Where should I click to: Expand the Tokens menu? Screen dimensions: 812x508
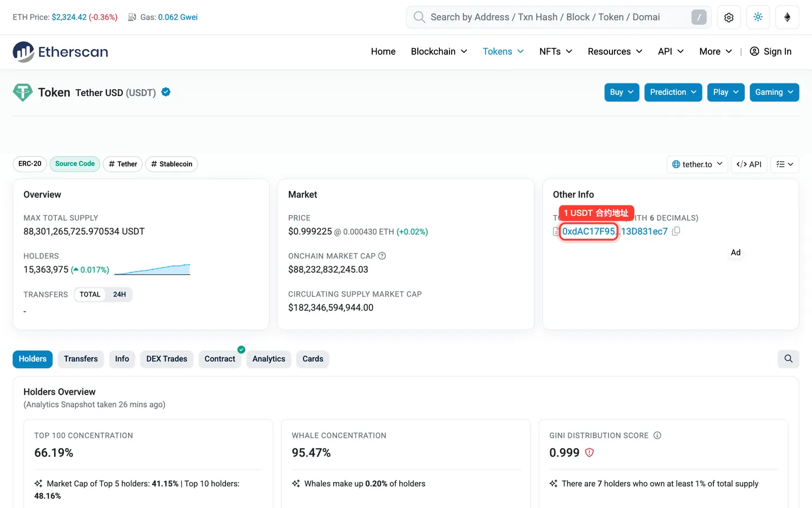(503, 51)
